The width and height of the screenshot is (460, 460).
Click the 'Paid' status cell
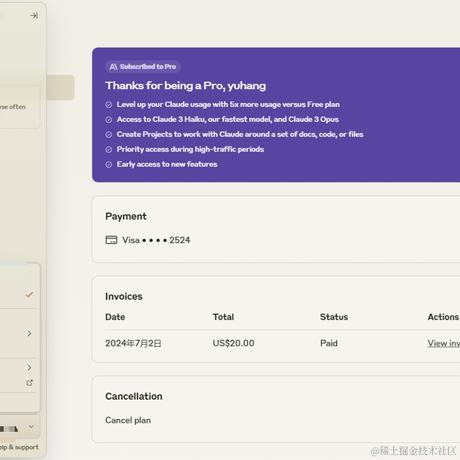pos(329,343)
